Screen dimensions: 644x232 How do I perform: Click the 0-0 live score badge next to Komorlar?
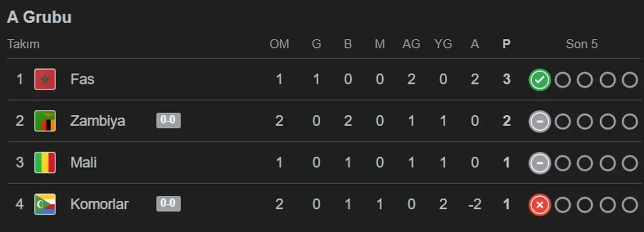169,204
